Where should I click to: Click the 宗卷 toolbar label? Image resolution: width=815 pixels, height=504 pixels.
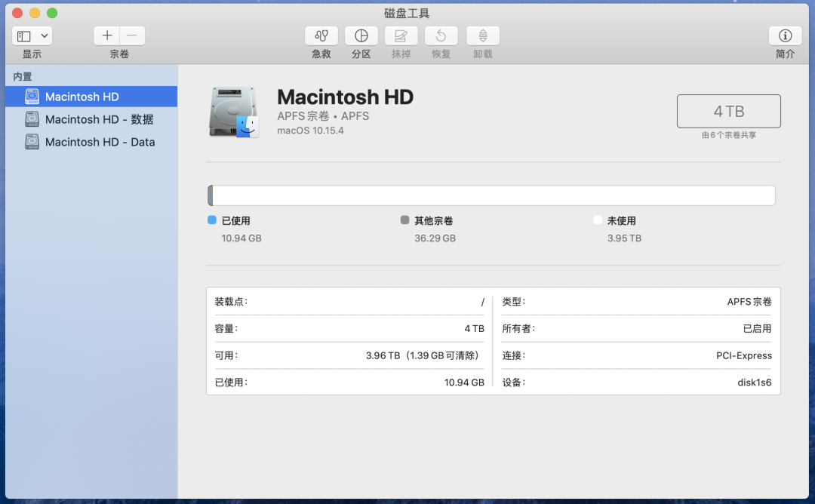[x=119, y=54]
